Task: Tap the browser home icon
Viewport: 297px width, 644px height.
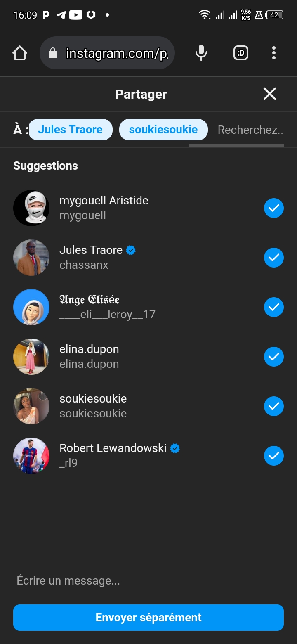Action: 20,53
